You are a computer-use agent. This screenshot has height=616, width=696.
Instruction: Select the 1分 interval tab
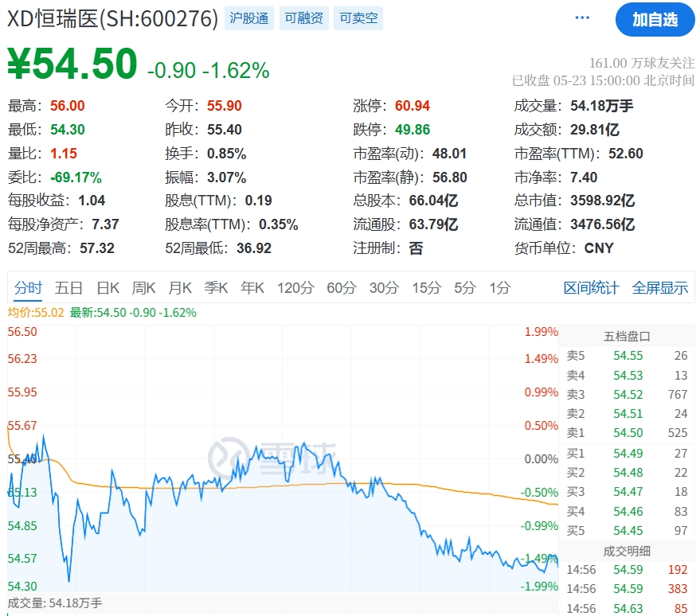[x=500, y=288]
